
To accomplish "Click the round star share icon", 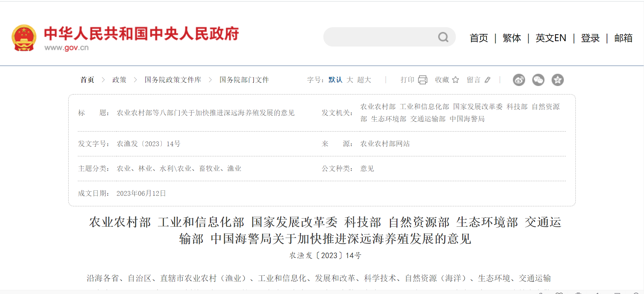I will click(x=557, y=80).
